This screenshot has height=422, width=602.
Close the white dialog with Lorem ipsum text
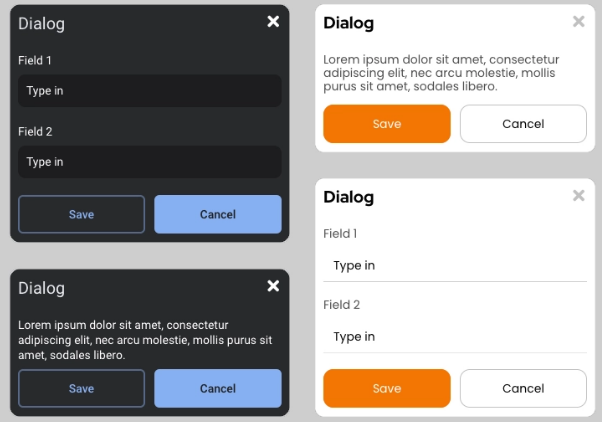tap(578, 22)
